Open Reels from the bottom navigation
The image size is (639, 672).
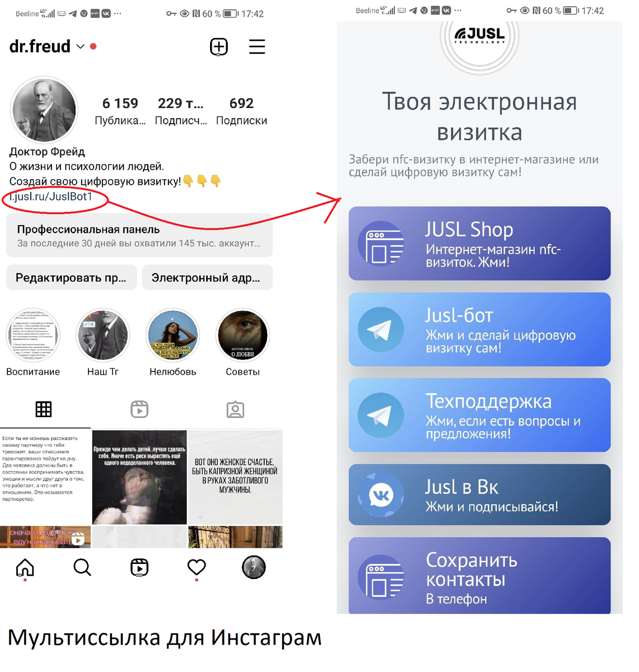[139, 567]
